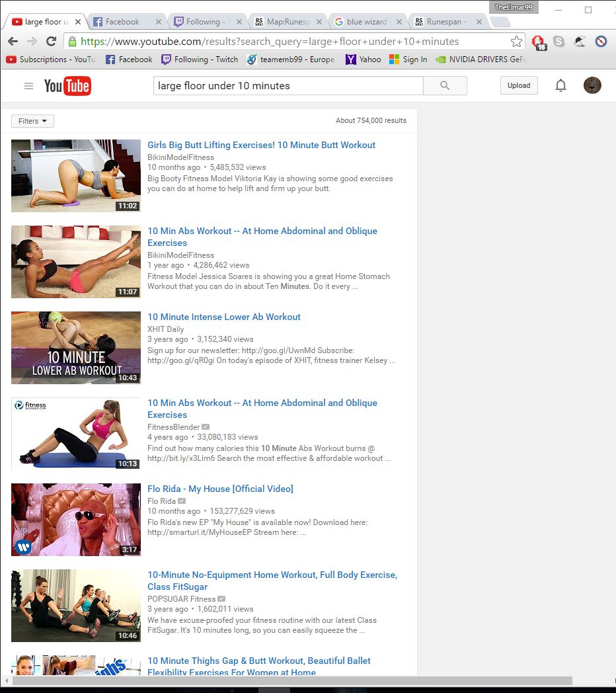Reload the page
The height and width of the screenshot is (693, 616).
pos(52,42)
